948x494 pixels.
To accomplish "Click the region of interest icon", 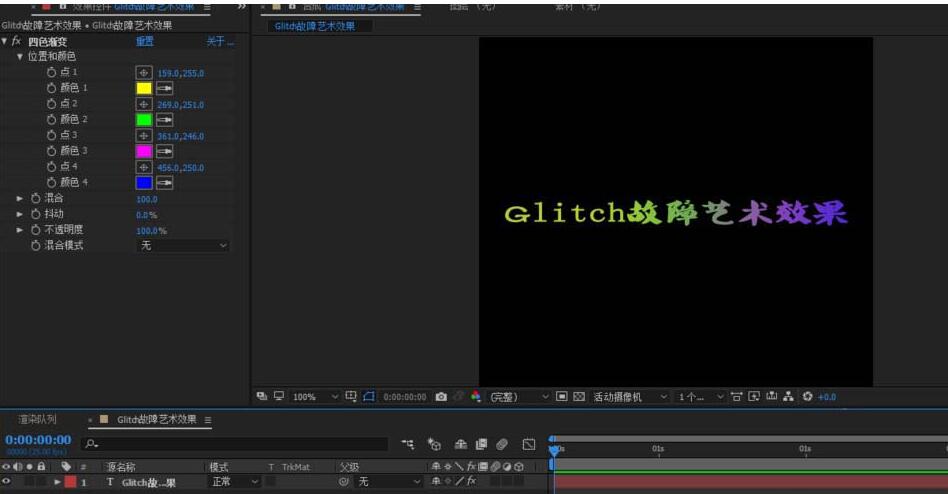I will 369,397.
